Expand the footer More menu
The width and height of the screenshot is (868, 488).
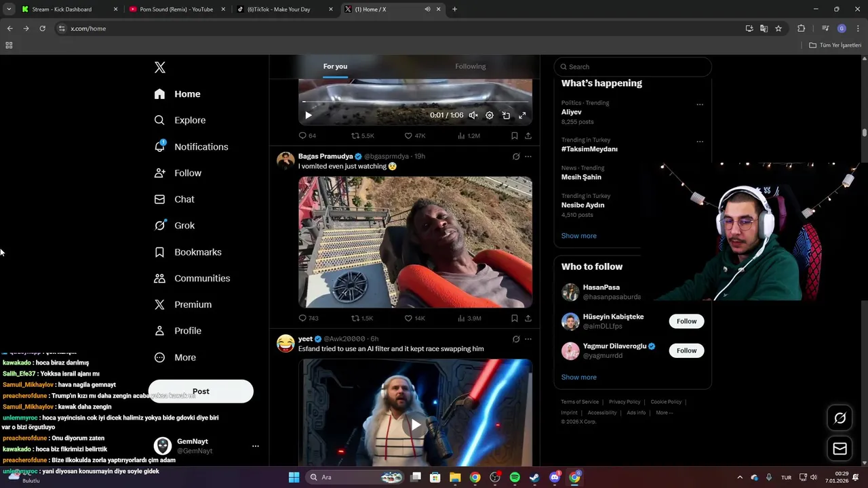click(664, 413)
